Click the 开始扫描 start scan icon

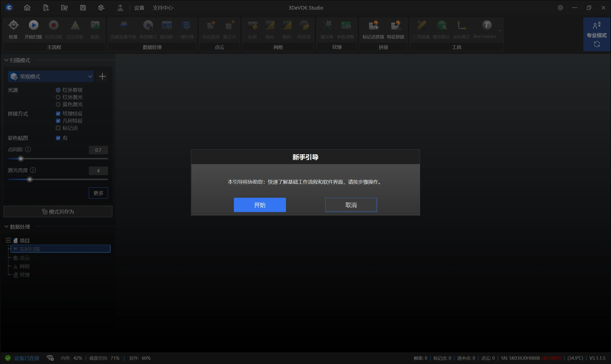[34, 25]
